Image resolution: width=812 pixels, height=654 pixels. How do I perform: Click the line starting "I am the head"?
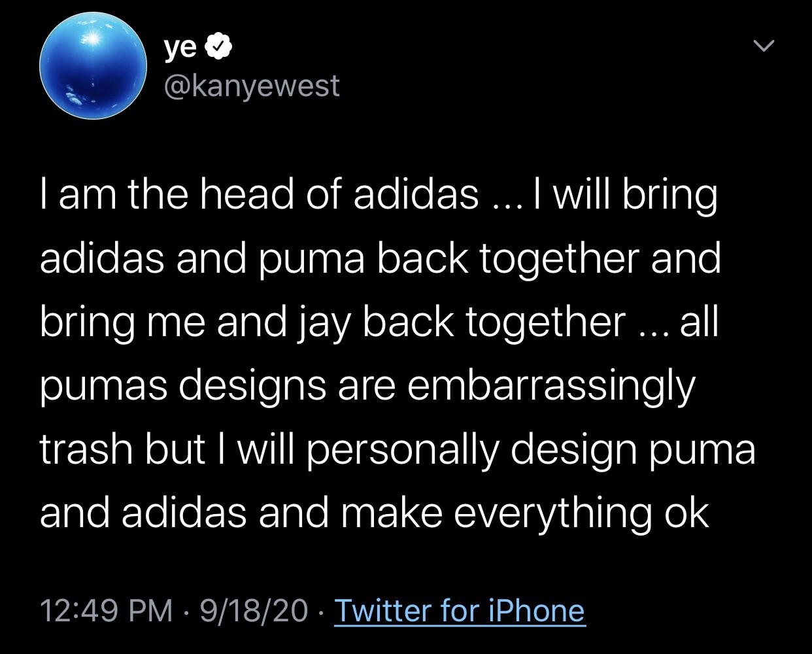click(x=378, y=196)
